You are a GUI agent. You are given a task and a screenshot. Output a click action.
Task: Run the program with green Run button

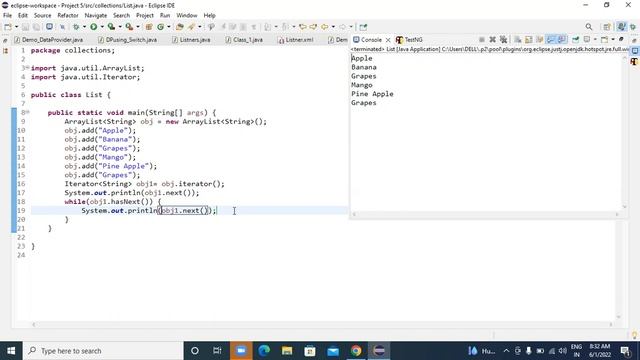[93, 27]
